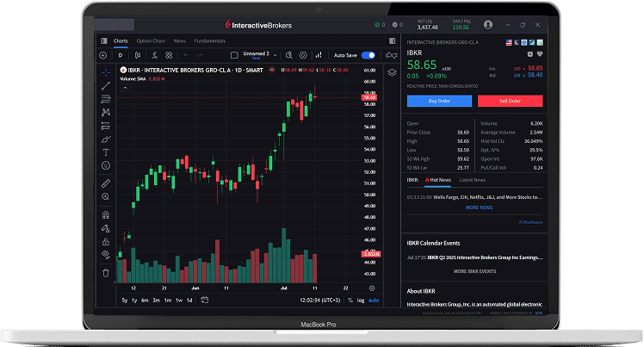Toggle log scale mode
Viewport: 644px width, 347px height.
pyautogui.click(x=361, y=301)
